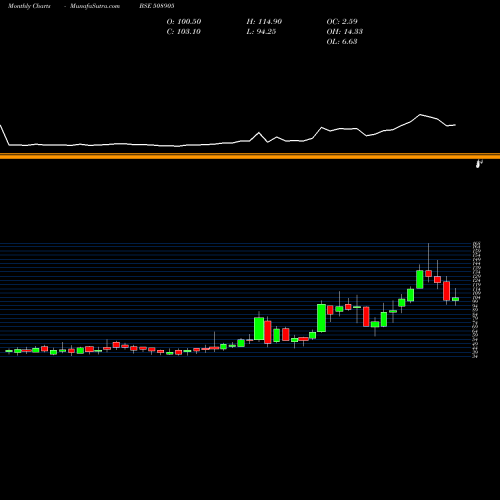The image size is (500, 500).
Task: Click the low value "L: 94.25"
Action: [x=261, y=32]
